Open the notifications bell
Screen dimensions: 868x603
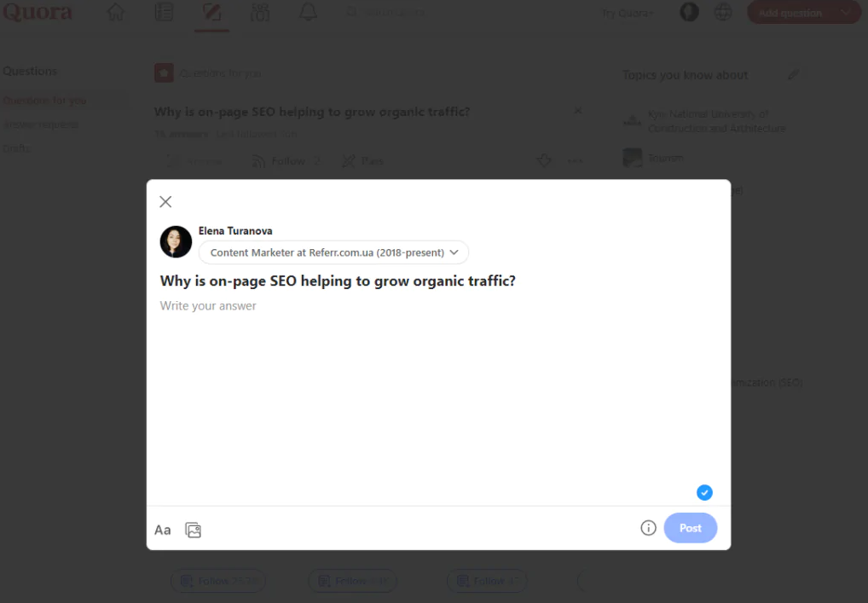309,12
